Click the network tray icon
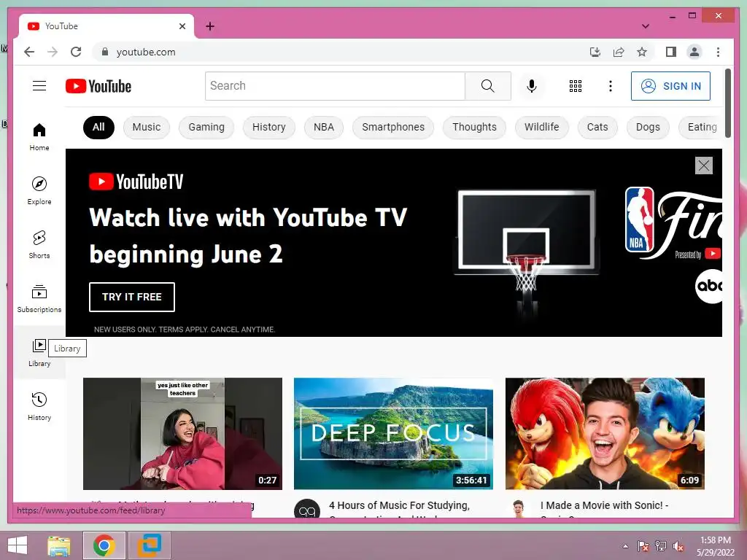 pos(661,546)
